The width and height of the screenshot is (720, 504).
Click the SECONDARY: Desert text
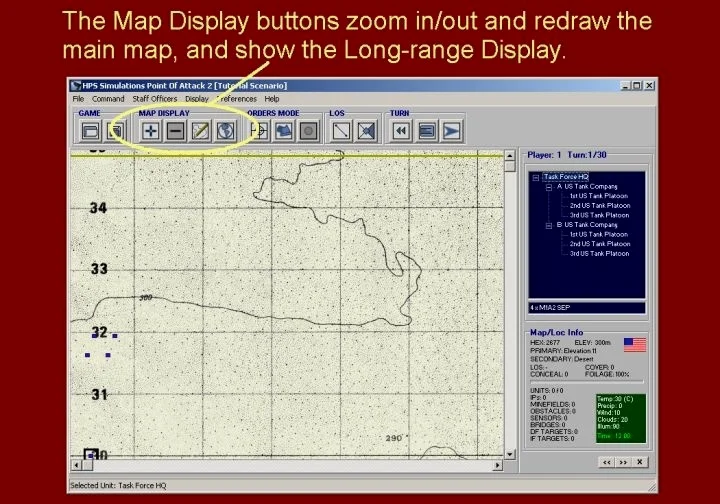click(x=562, y=359)
